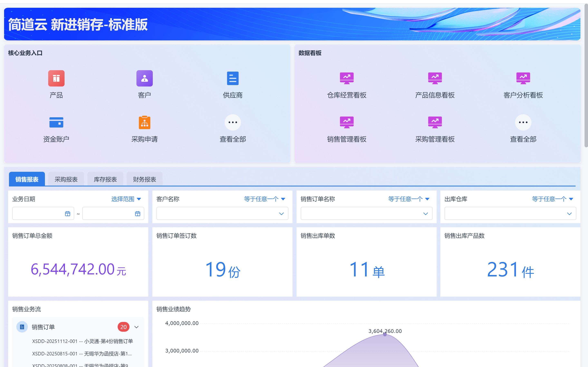Open the 仓库经营看板 dashboard icon
The width and height of the screenshot is (588, 367).
(346, 78)
